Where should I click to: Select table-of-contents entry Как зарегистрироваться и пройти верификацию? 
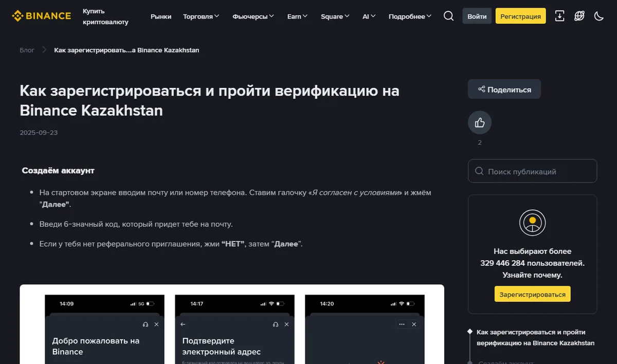click(535, 337)
